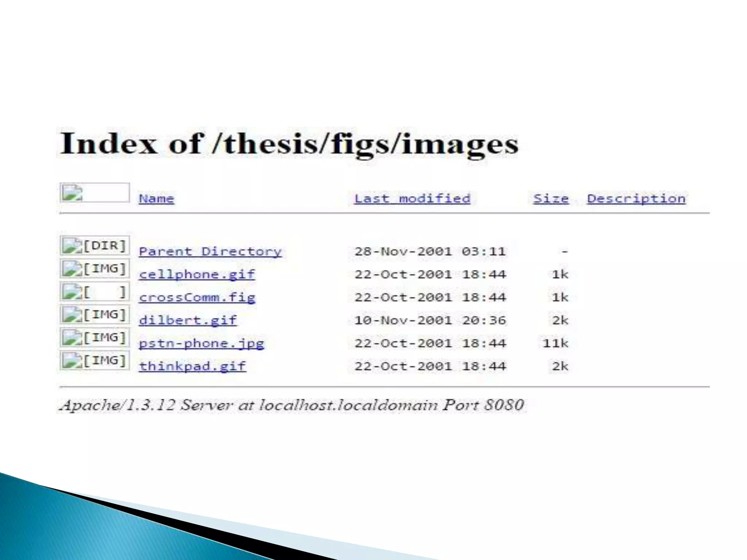Open pstn-phone.jpg image link
This screenshot has height=560, width=747.
coord(201,343)
